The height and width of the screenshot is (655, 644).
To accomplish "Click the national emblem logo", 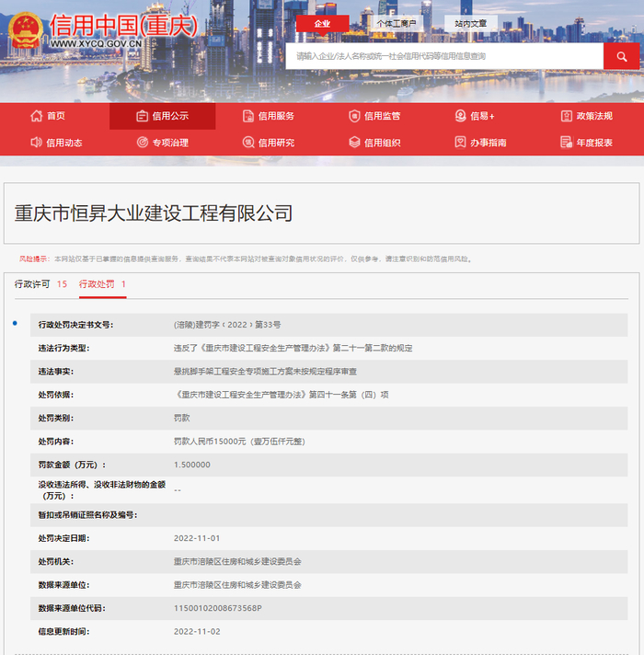I will pos(26,29).
